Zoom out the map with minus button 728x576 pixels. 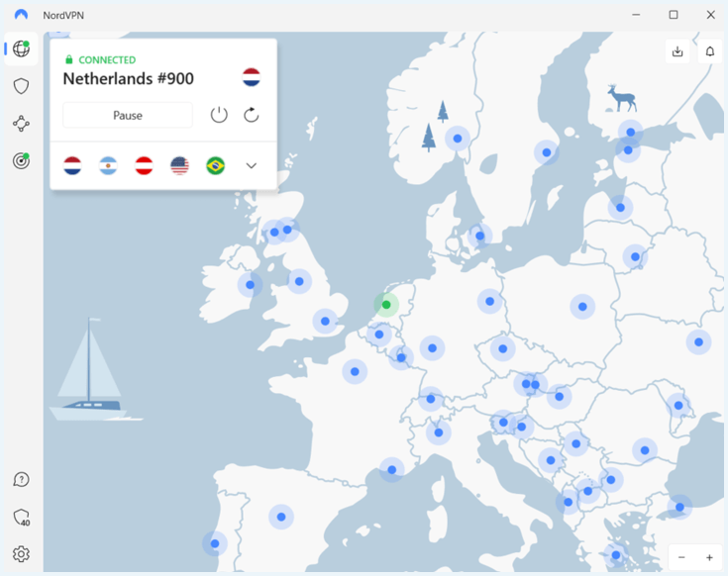[x=681, y=557]
